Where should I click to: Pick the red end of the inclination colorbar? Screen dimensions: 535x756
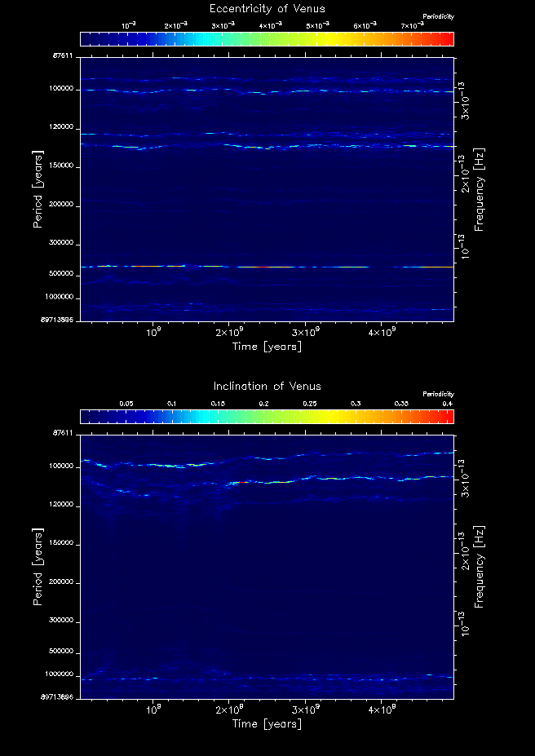pos(448,416)
